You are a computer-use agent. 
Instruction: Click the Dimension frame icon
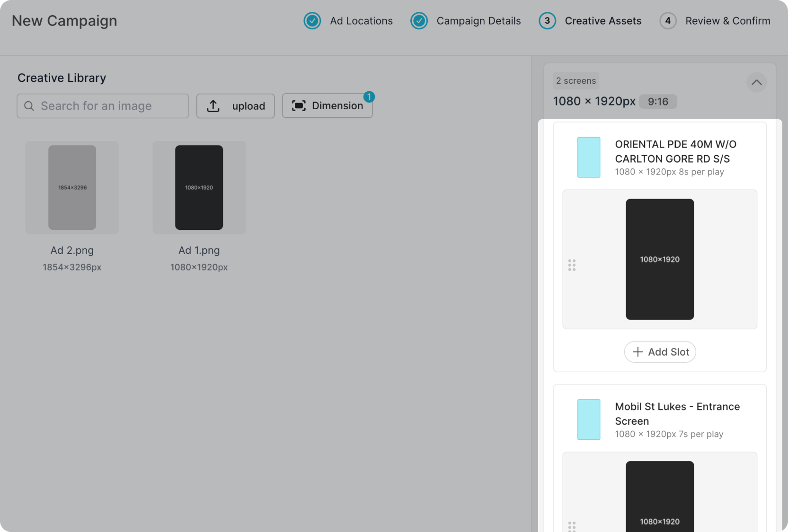(x=299, y=105)
